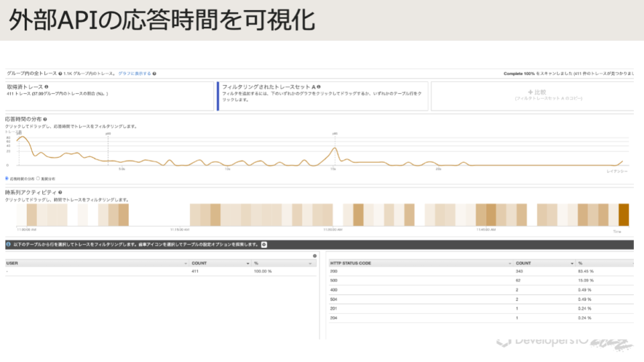Open table settings gear above USER table
The width and height of the screenshot is (644, 362).
point(315,256)
